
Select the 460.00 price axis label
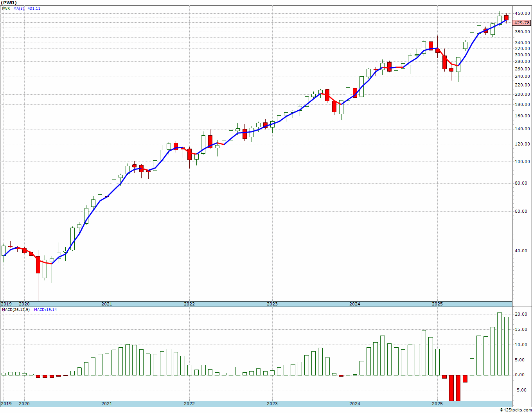[523, 14]
